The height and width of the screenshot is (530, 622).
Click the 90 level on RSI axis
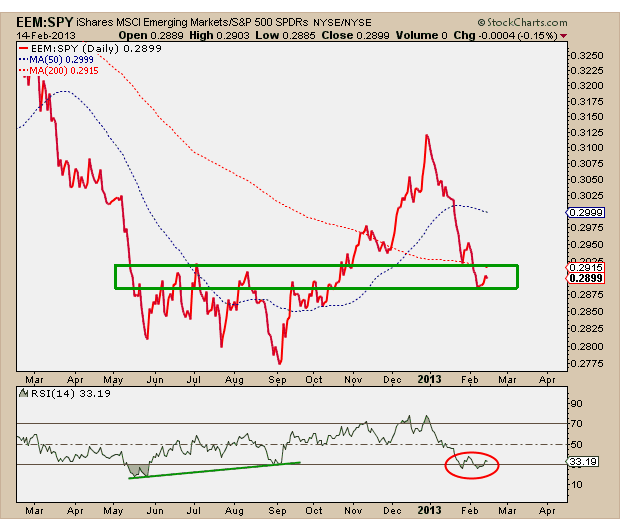click(576, 403)
